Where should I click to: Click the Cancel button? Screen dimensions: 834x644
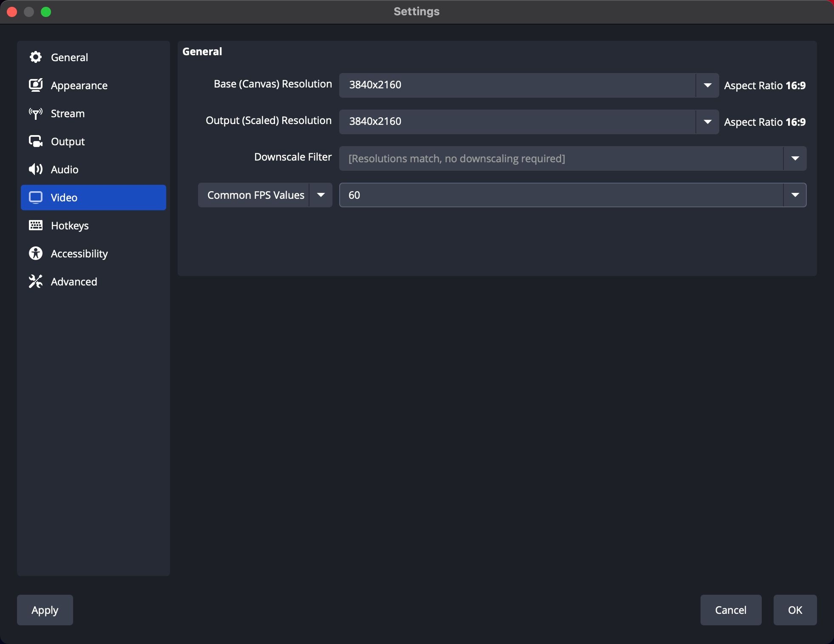pos(730,610)
